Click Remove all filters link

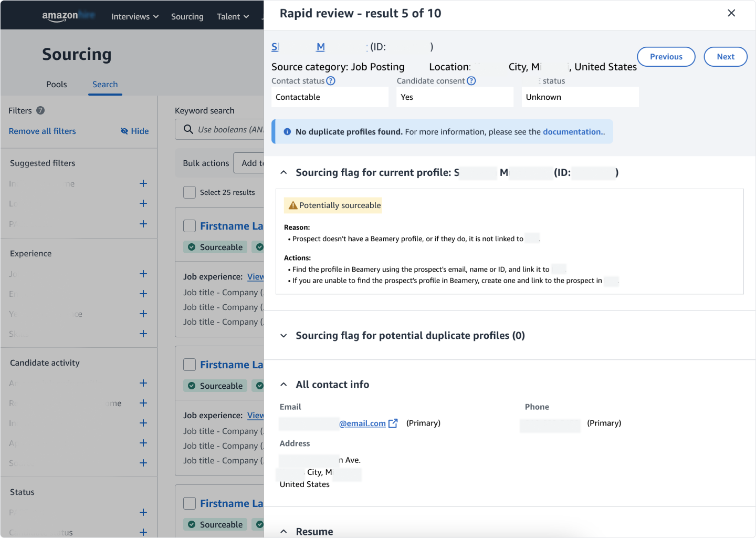coord(43,131)
